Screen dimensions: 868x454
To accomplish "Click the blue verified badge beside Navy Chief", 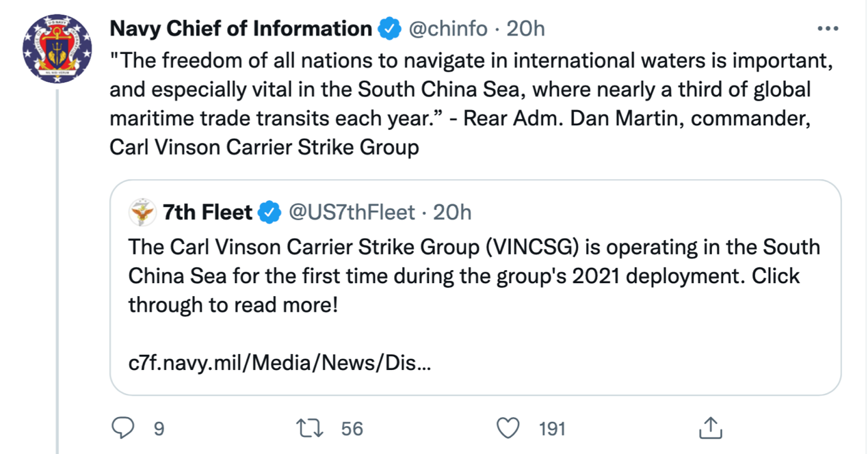I will coord(390,29).
